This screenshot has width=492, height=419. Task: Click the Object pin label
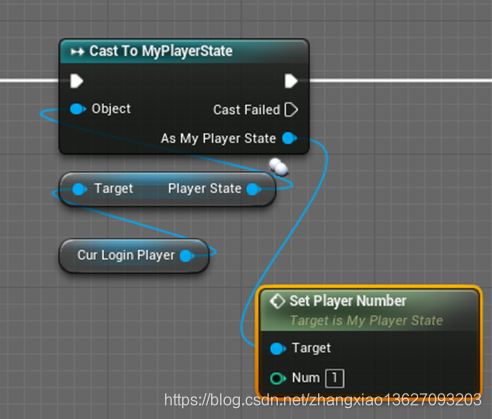pos(111,109)
